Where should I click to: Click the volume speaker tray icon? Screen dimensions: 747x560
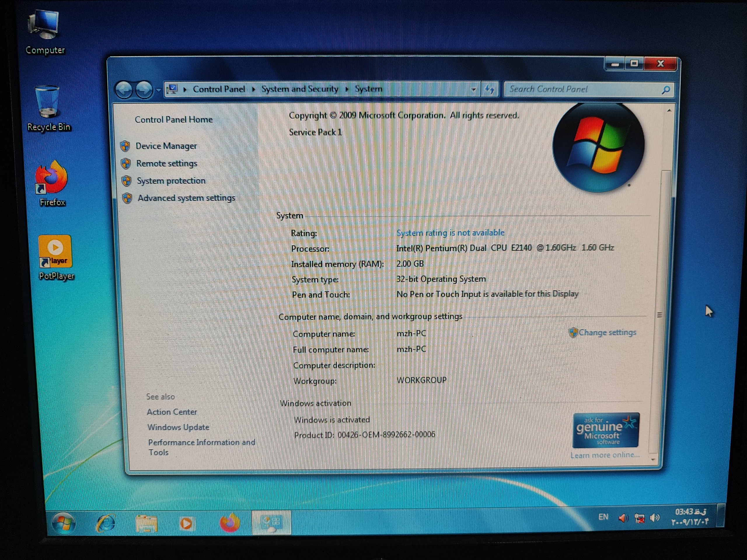pyautogui.click(x=655, y=518)
